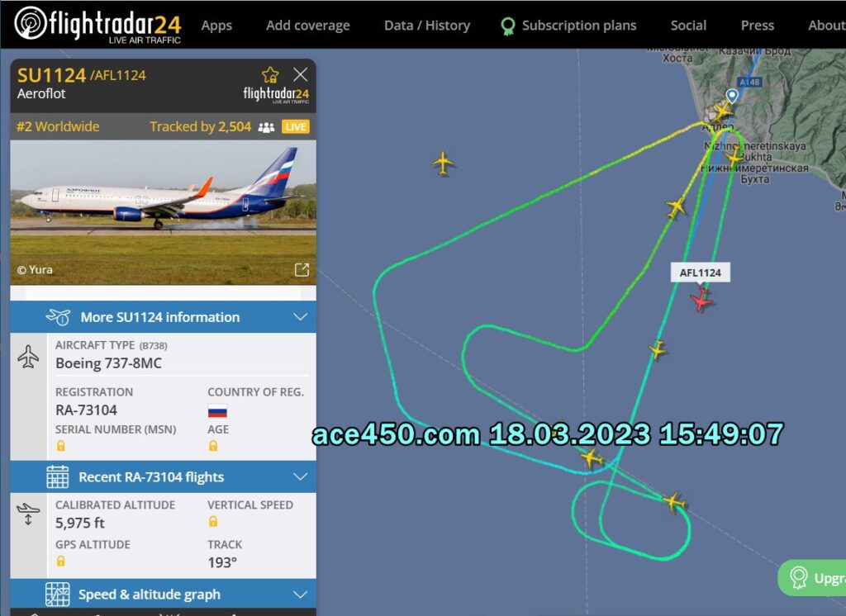
Task: Open the full-size aircraft photo link icon
Action: click(x=302, y=270)
